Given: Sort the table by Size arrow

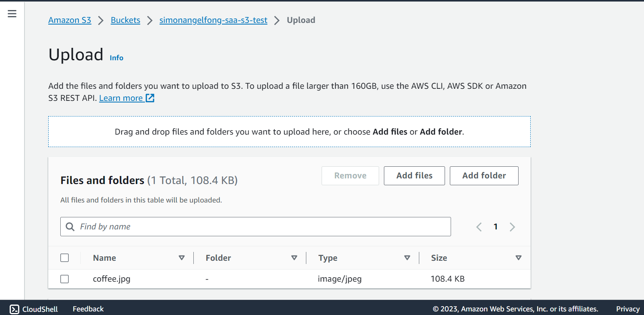Looking at the screenshot, I should 519,258.
